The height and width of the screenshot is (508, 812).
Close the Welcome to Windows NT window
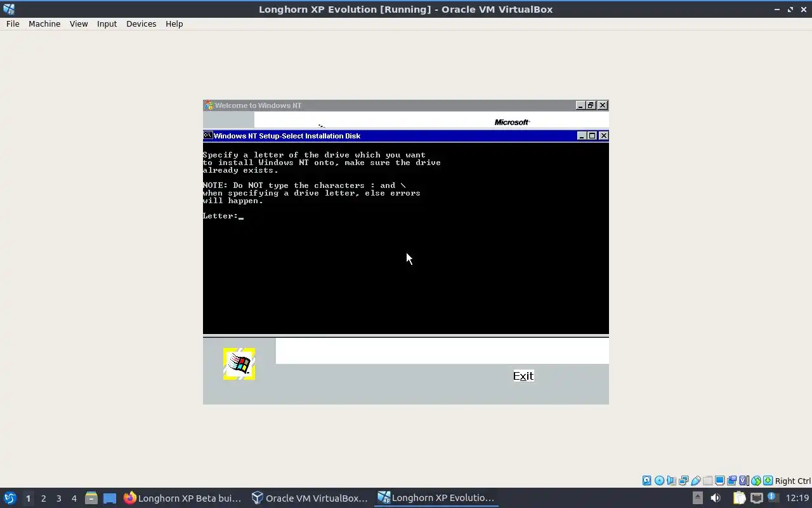[x=603, y=105]
